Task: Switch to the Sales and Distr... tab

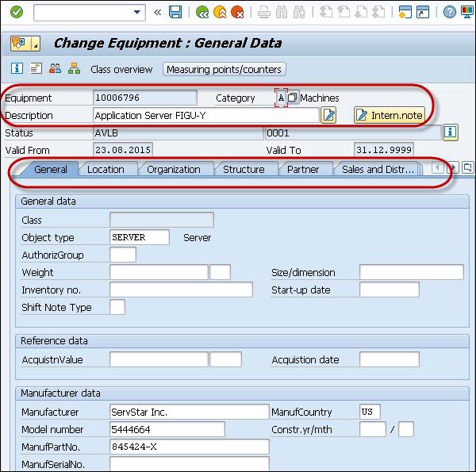Action: 378,170
